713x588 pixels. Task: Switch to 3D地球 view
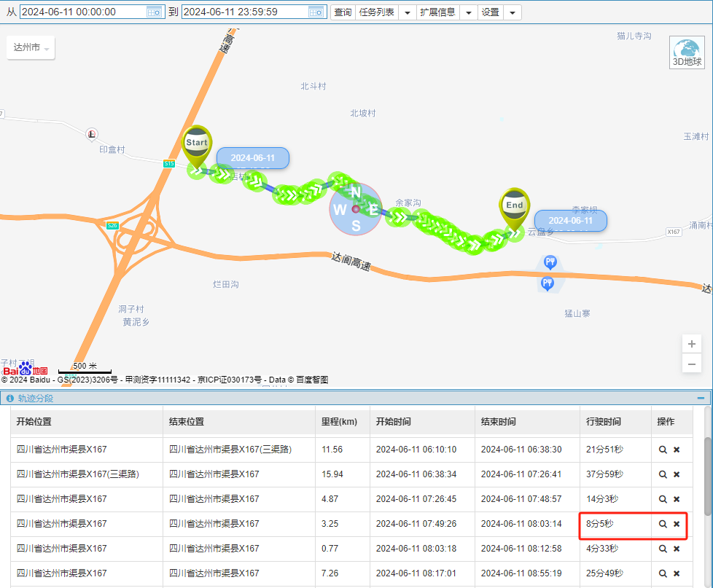(x=687, y=52)
